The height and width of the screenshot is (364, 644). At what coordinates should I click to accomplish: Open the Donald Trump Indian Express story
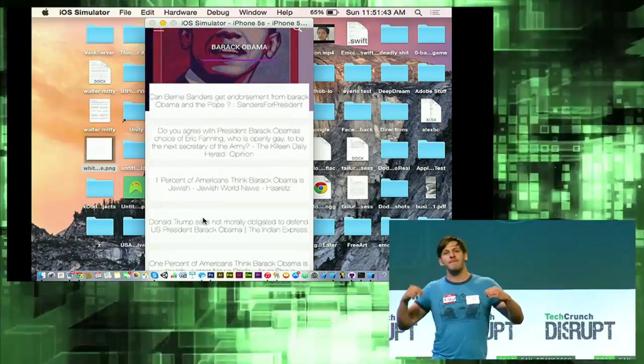pyautogui.click(x=229, y=226)
